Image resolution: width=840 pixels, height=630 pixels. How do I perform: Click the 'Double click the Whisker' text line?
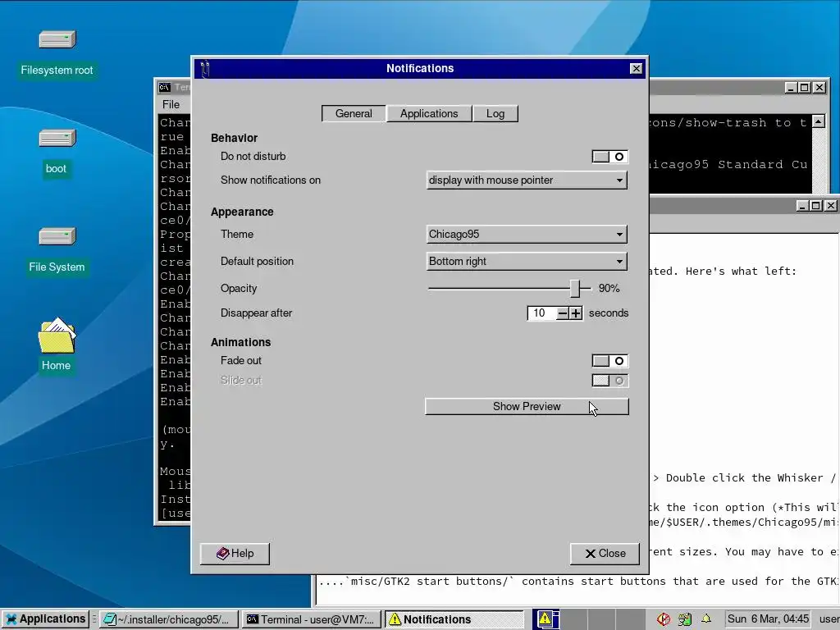(743, 478)
